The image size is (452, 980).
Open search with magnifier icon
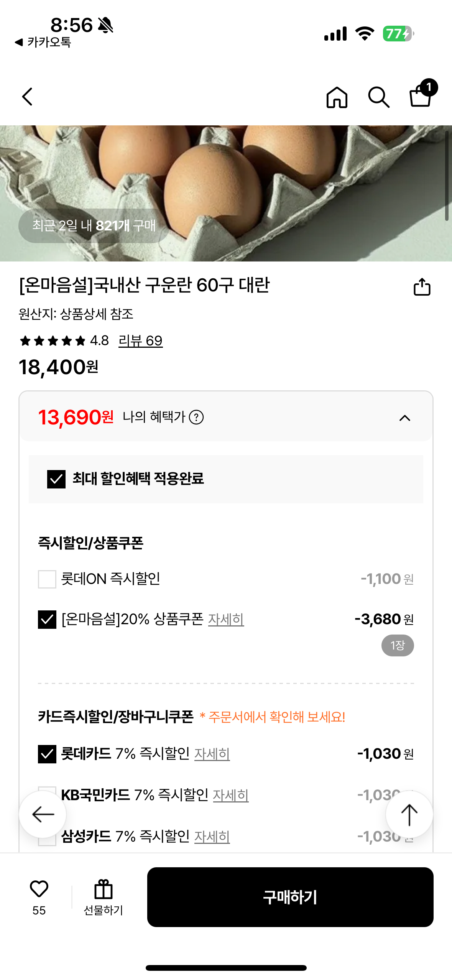click(378, 97)
